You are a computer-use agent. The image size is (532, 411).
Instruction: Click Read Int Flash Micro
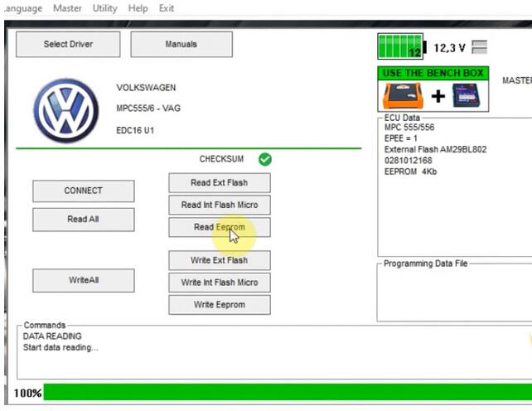coord(220,205)
